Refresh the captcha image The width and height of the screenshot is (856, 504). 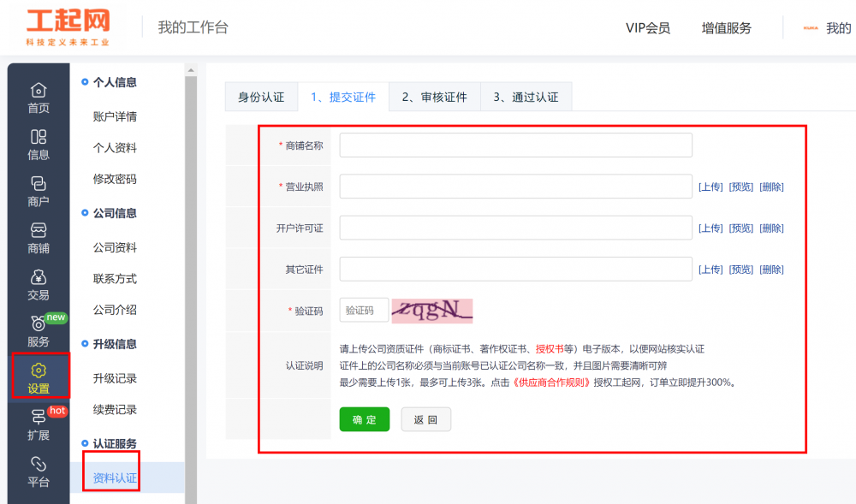(431, 311)
